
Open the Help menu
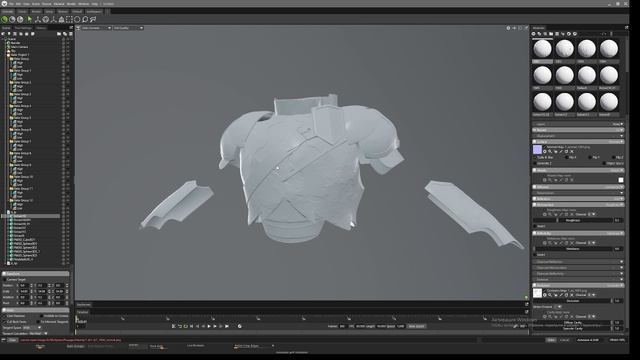(95, 4)
